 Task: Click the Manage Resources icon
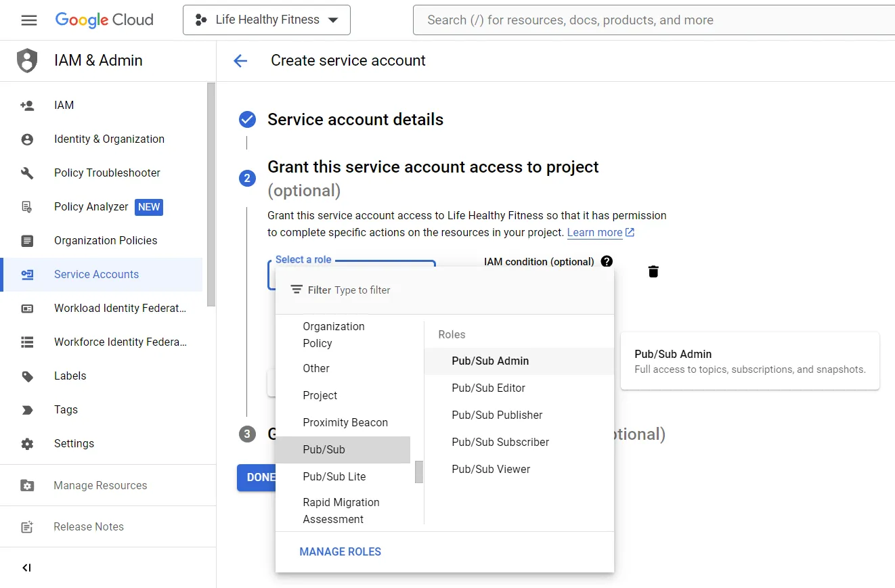point(26,485)
